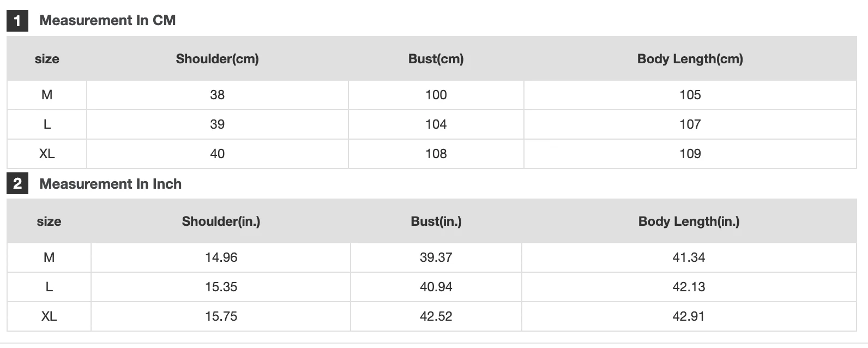Click the body length value 107 cell
Viewport: 868px width, 348px height.
pos(690,124)
